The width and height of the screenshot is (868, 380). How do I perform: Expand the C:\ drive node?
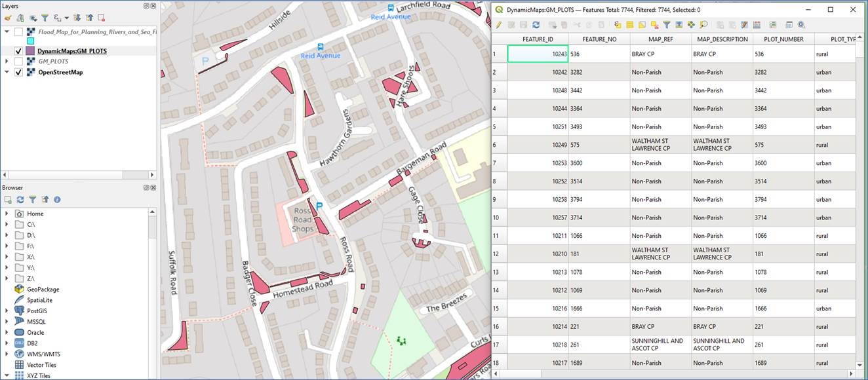(x=7, y=224)
